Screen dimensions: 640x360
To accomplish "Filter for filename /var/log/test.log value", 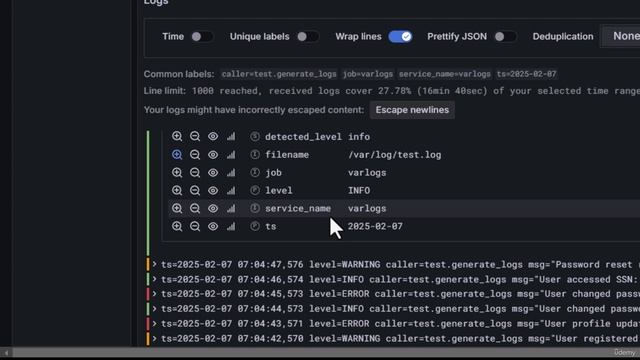I will (177, 154).
